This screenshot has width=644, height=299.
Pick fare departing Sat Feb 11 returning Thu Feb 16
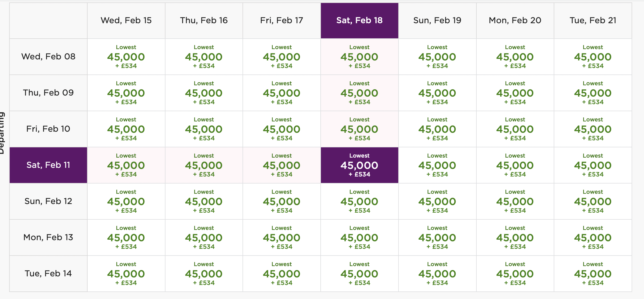204,165
